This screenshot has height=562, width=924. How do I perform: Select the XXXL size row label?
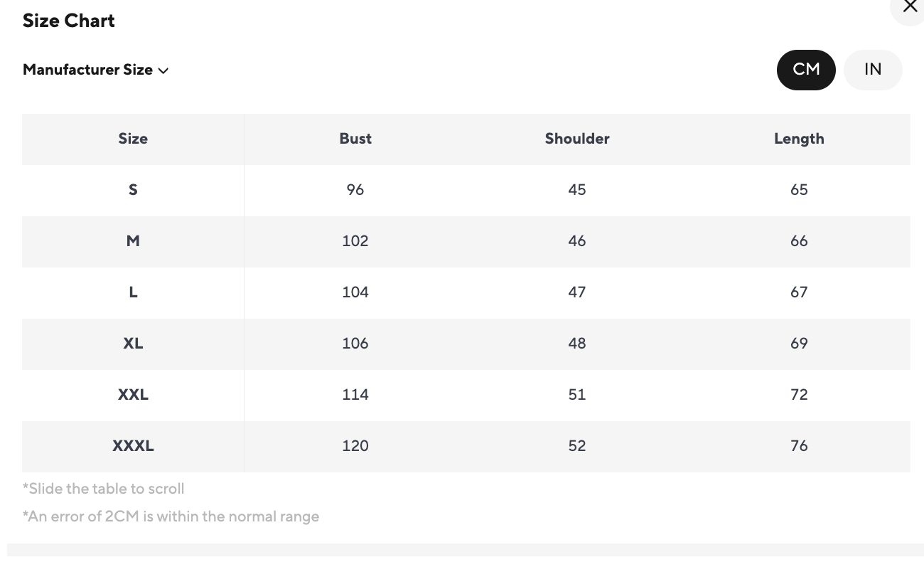point(133,446)
